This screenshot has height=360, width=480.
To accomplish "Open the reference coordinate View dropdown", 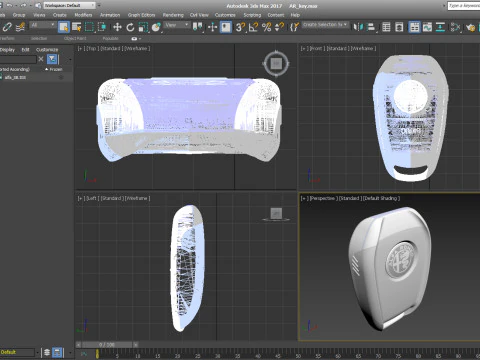I will pyautogui.click(x=177, y=25).
